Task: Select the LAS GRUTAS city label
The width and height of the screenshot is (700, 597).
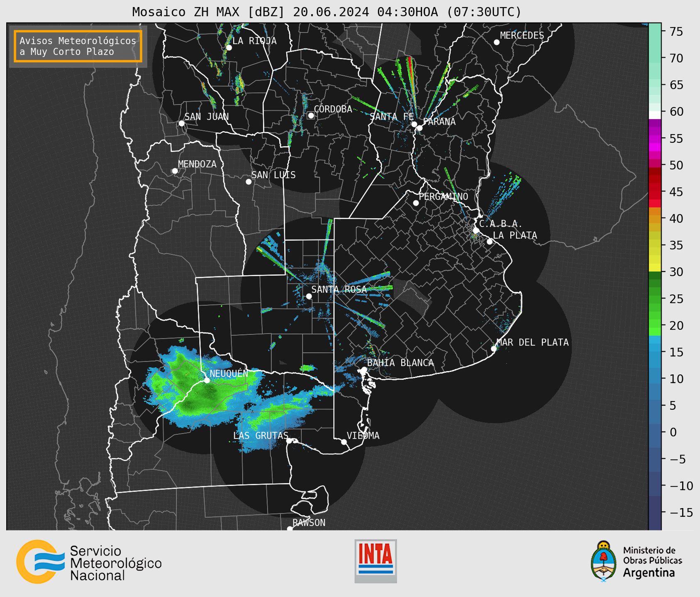Action: click(x=261, y=436)
